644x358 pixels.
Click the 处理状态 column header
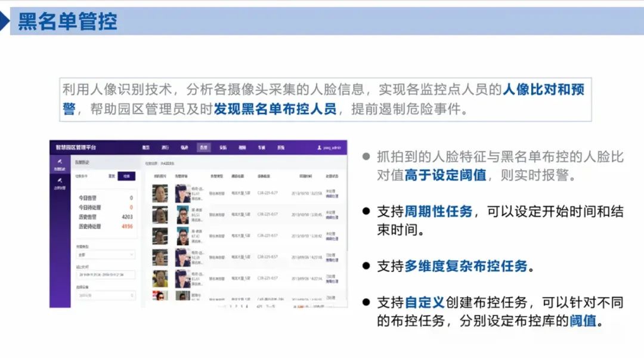tap(332, 176)
